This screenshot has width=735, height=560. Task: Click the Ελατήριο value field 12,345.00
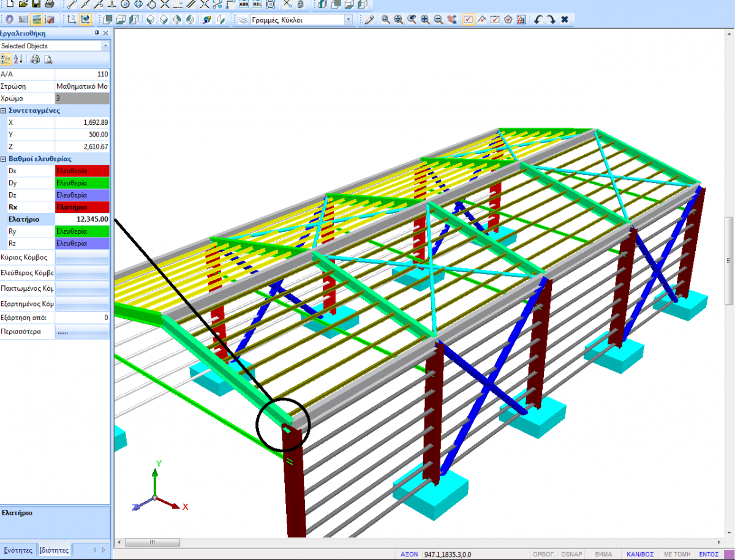click(x=82, y=219)
